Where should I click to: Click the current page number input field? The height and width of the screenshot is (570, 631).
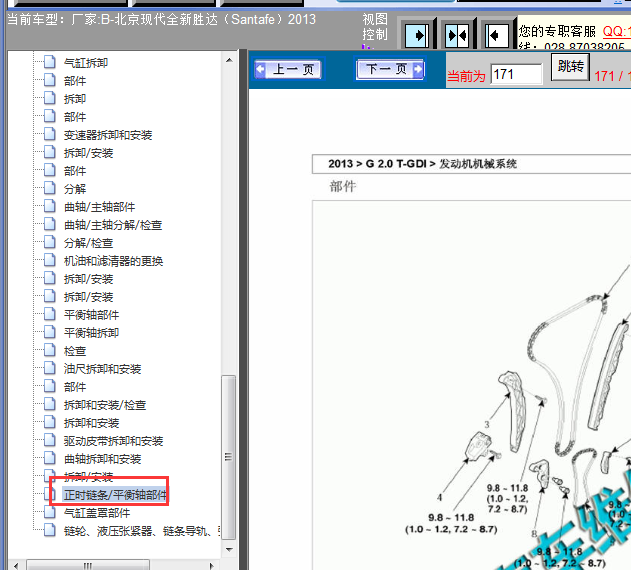coord(516,74)
